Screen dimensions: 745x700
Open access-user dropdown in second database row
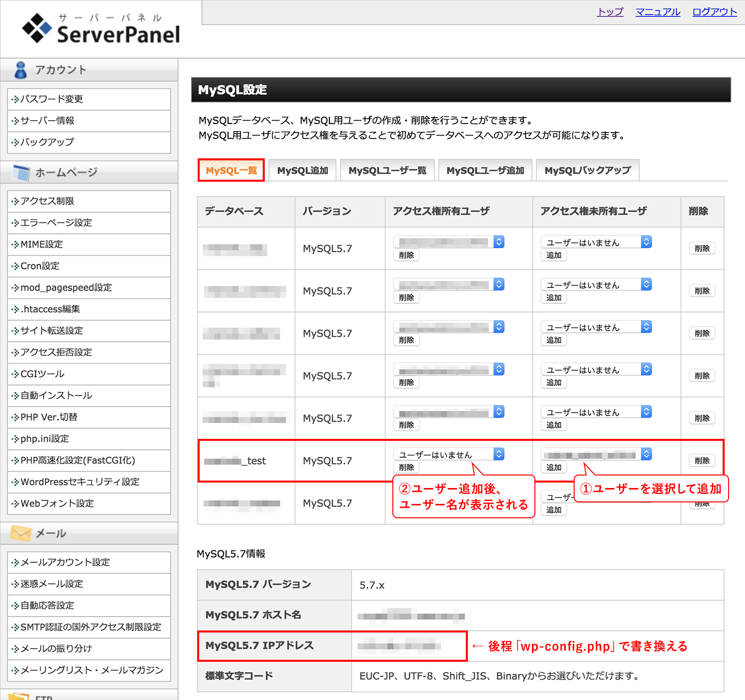449,284
